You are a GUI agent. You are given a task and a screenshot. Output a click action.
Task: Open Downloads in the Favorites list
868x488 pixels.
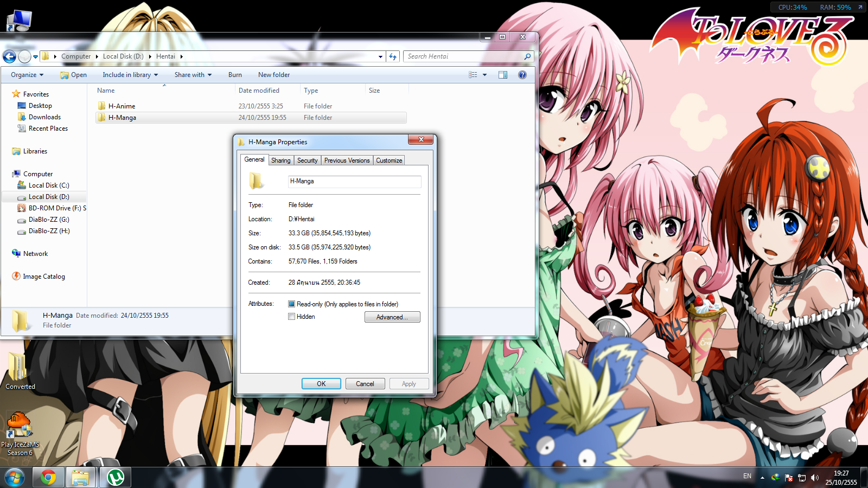[x=44, y=117]
